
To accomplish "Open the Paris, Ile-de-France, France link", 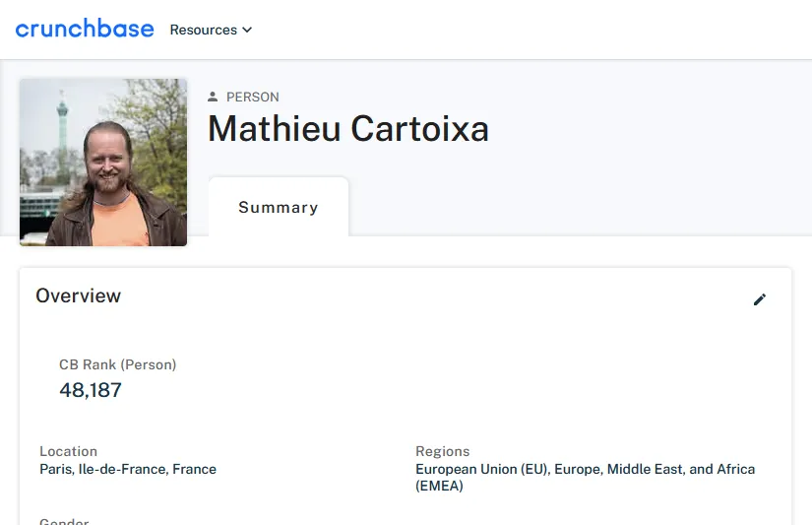I will [x=128, y=469].
